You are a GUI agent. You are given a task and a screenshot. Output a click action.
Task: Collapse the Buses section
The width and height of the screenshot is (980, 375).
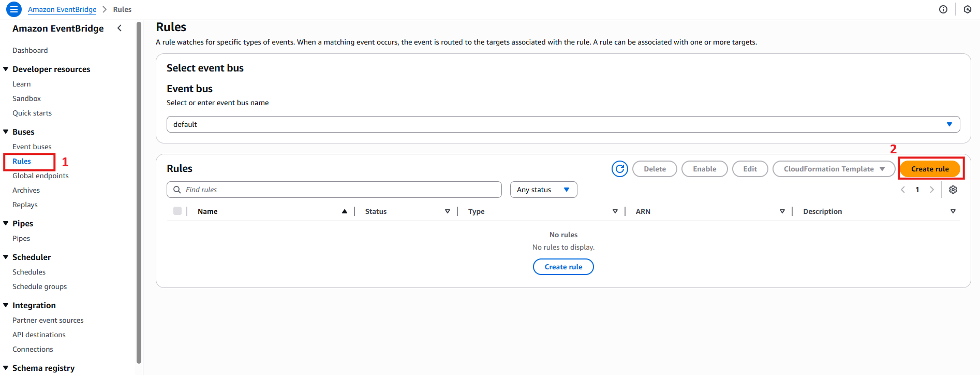point(6,132)
